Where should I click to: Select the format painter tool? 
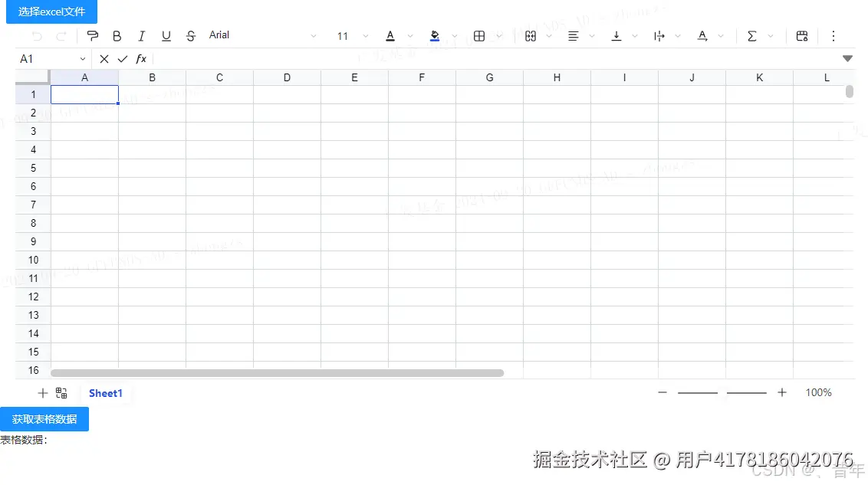92,35
